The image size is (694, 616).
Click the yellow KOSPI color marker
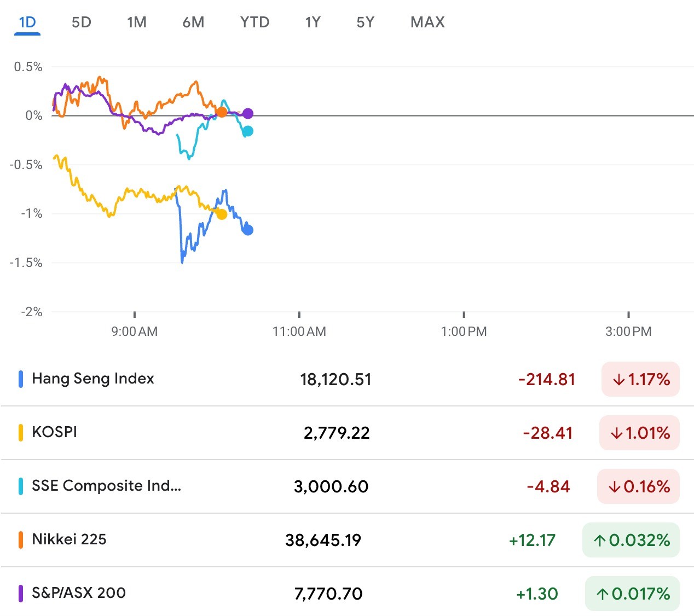21,433
